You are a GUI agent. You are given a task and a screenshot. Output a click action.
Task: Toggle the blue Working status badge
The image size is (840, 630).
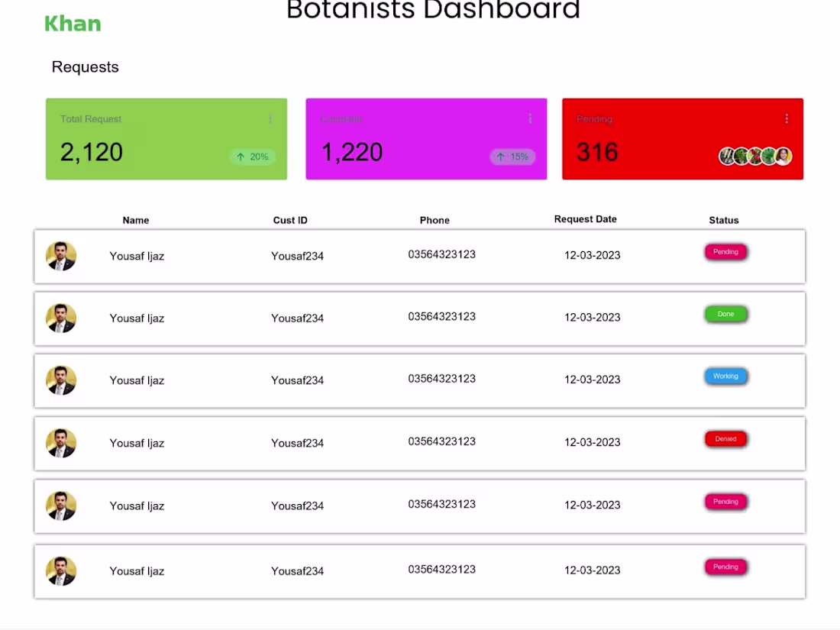[x=725, y=376]
